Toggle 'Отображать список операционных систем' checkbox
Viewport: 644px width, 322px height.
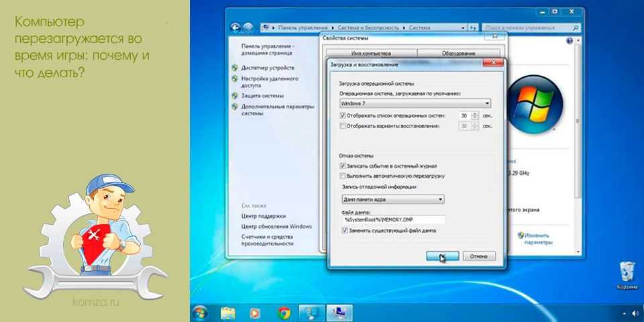[x=343, y=116]
